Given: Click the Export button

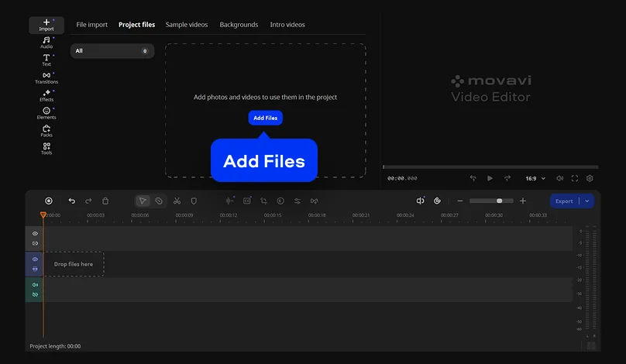Looking at the screenshot, I should click(564, 201).
